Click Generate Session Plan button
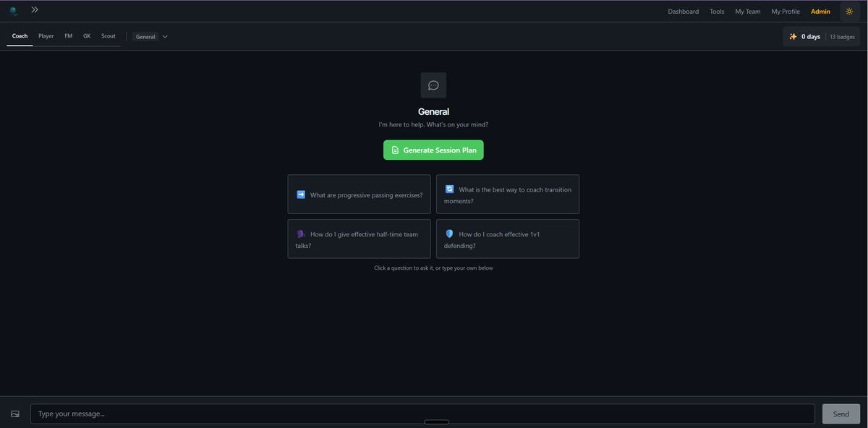Viewport: 868px width, 428px height. 433,150
